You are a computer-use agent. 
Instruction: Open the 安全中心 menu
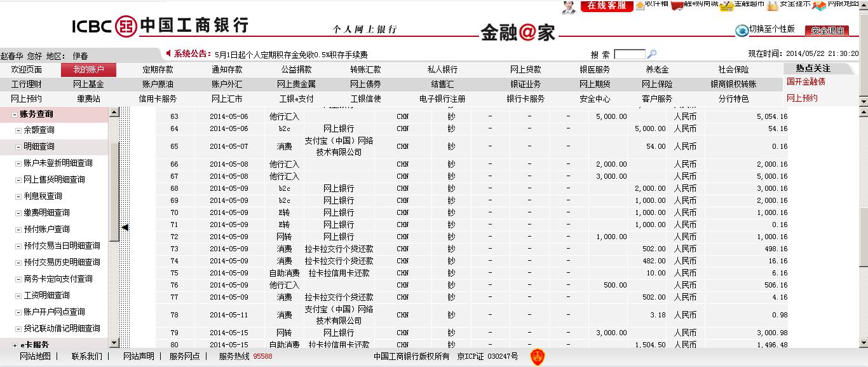click(x=595, y=99)
